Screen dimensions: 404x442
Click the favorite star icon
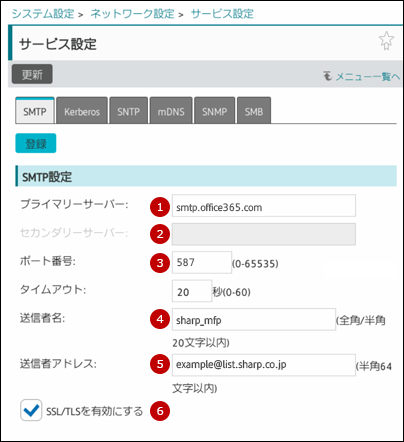(x=386, y=41)
